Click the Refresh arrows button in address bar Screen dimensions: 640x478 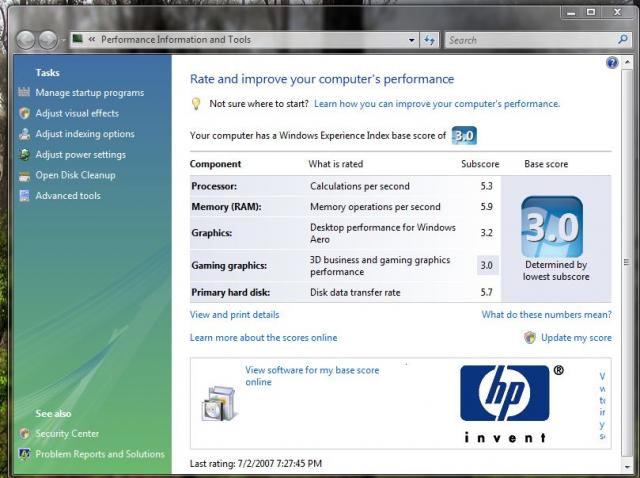click(429, 40)
